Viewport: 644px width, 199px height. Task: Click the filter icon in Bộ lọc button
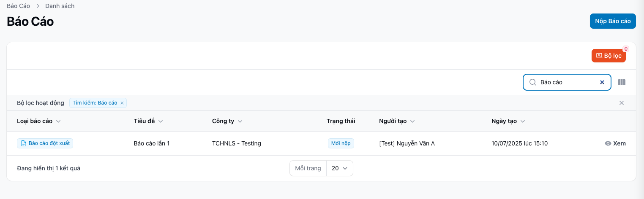[x=599, y=56]
